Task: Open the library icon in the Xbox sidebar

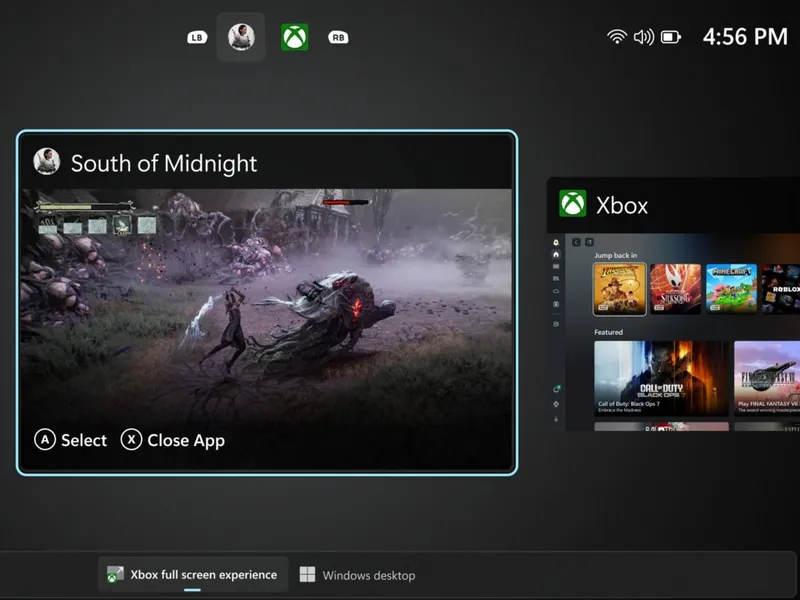Action: point(556,266)
